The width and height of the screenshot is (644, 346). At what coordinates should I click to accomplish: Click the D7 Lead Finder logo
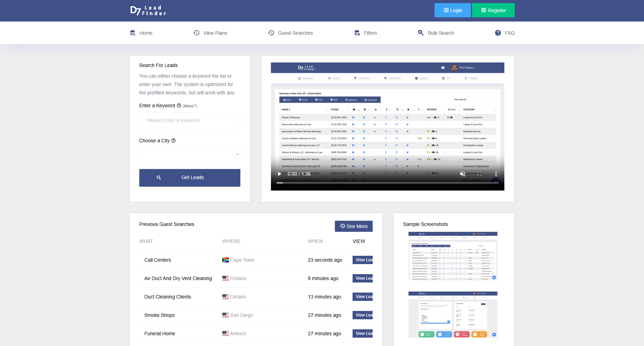pyautogui.click(x=148, y=10)
